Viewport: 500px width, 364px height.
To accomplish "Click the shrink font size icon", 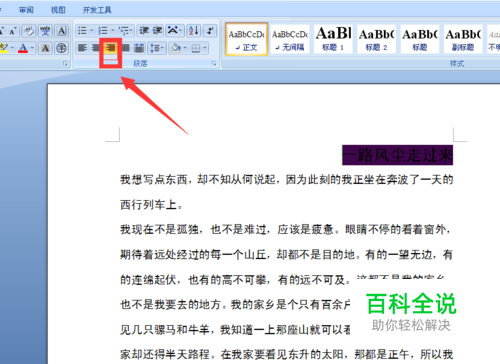I will click(x=13, y=31).
